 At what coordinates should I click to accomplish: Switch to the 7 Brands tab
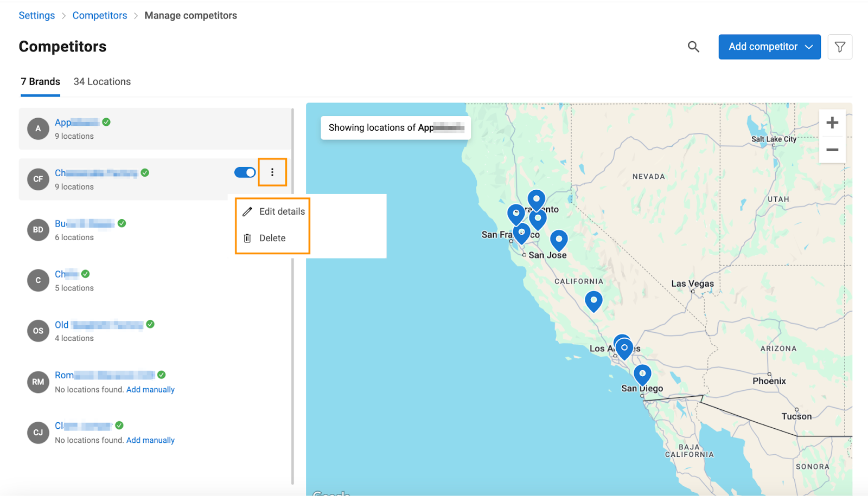[x=41, y=82]
